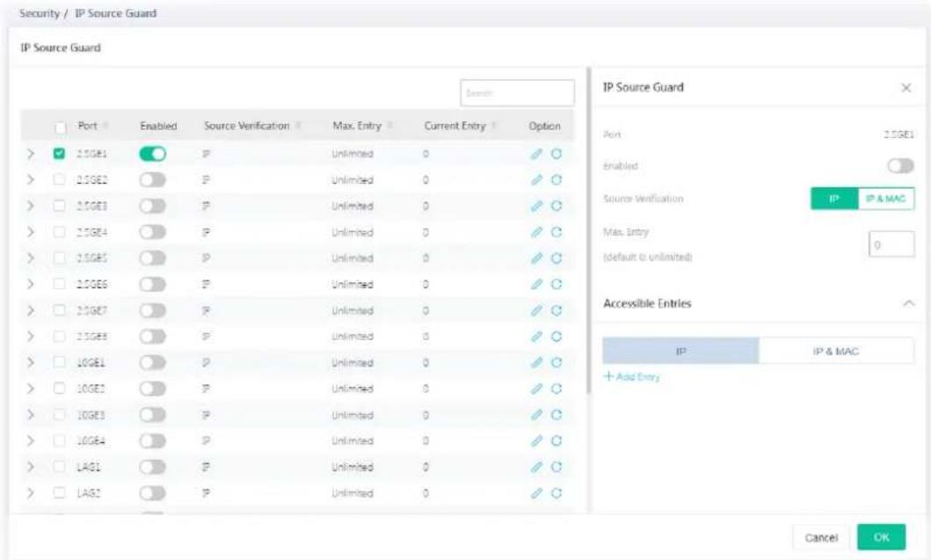Select IP & MAC for Source Verification

pyautogui.click(x=886, y=199)
